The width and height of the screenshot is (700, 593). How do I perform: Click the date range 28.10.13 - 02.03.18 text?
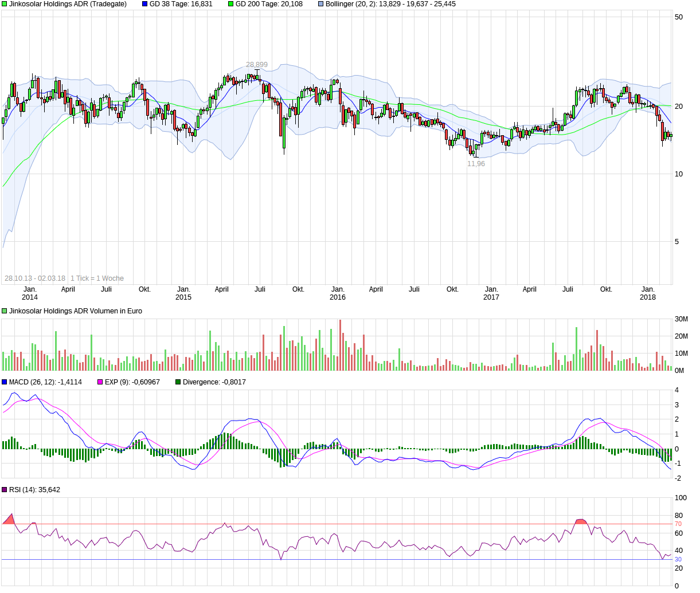35,278
